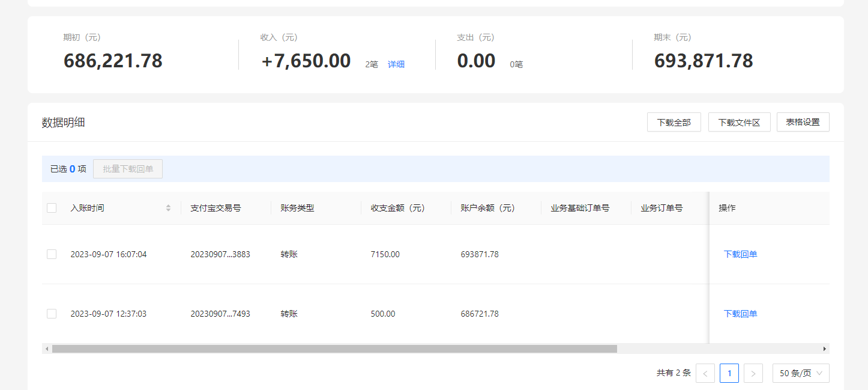This screenshot has height=390, width=868.
Task: Go to previous page with left chevron
Action: (705, 373)
